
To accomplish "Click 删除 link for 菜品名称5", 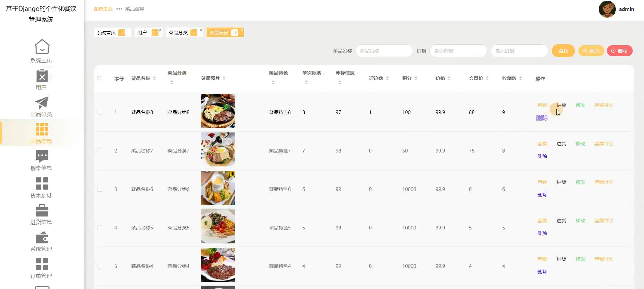I will (x=542, y=234).
